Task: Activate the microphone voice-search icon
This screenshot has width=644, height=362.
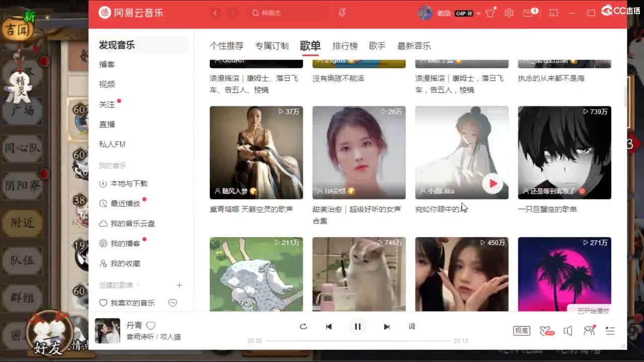Action: (342, 13)
